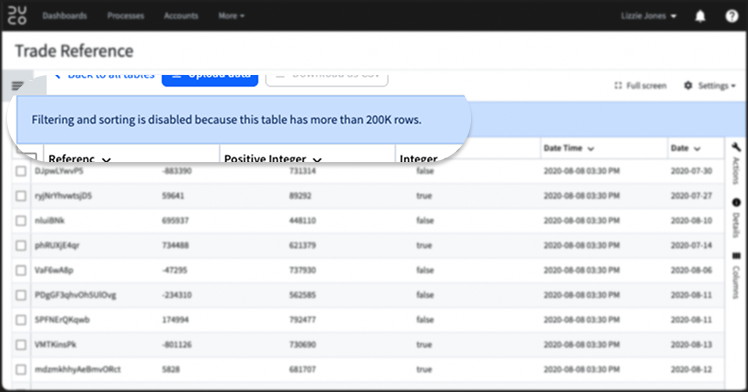Viewport: 748px width, 392px height.
Task: Open the Lizzie Jones user menu
Action: click(648, 16)
